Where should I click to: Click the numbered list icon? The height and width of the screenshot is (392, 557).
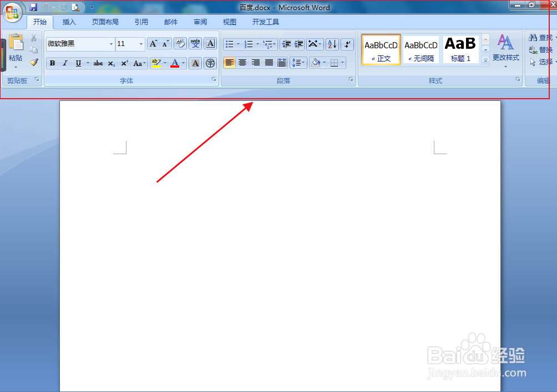(249, 44)
